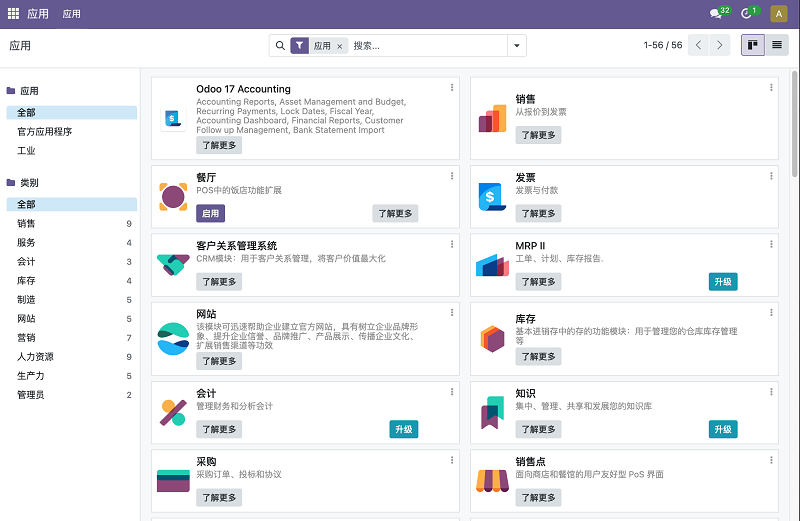Filter by 库存 category in sidebar
Screen dimensions: 800x521
[71, 281]
